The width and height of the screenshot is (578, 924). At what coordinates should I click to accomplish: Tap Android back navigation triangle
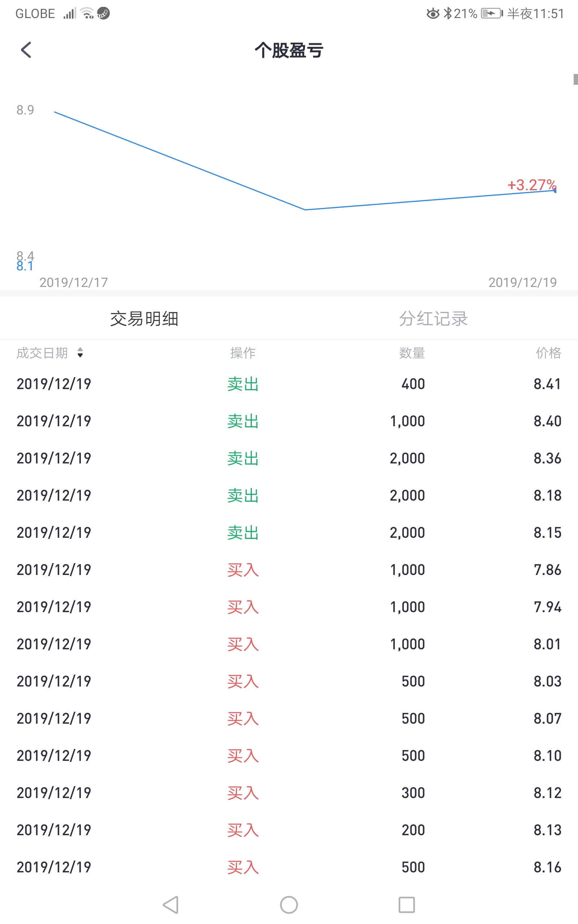pos(171,905)
